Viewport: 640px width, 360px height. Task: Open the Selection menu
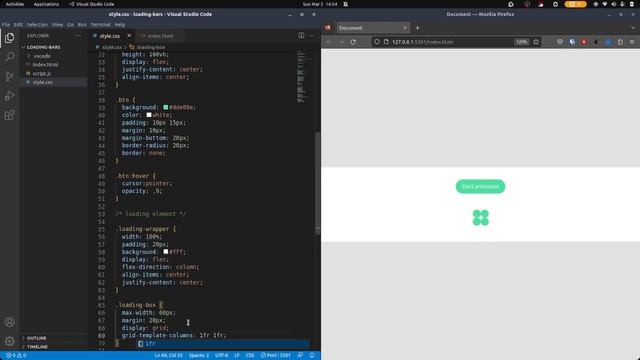(x=37, y=24)
